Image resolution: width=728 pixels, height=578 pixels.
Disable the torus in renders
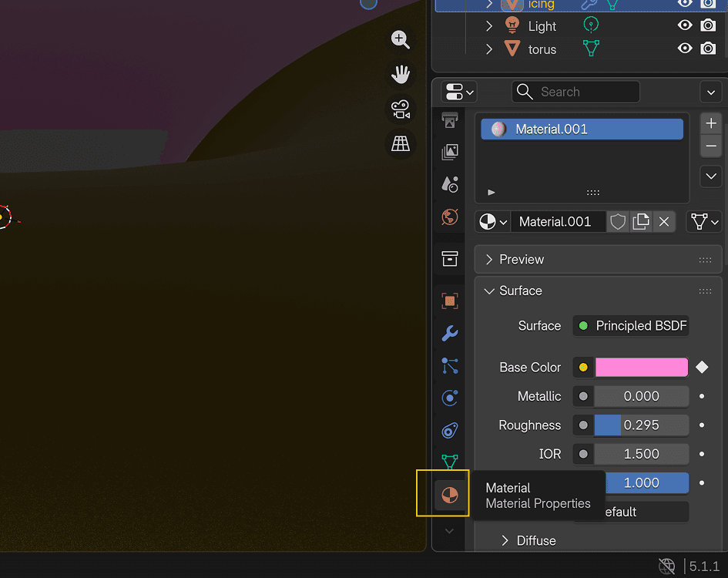[x=708, y=49]
